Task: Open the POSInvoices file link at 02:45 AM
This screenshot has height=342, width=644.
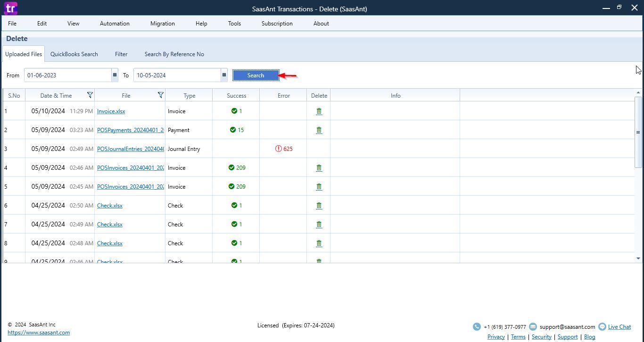Action: pos(131,187)
